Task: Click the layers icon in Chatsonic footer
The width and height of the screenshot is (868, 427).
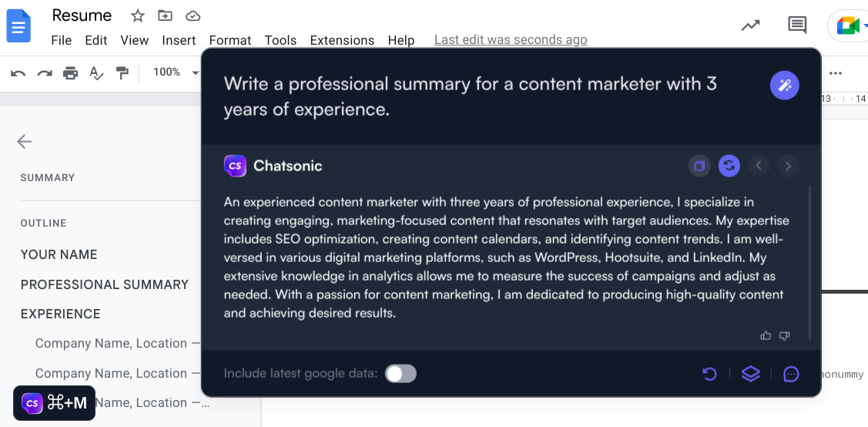Action: click(751, 374)
